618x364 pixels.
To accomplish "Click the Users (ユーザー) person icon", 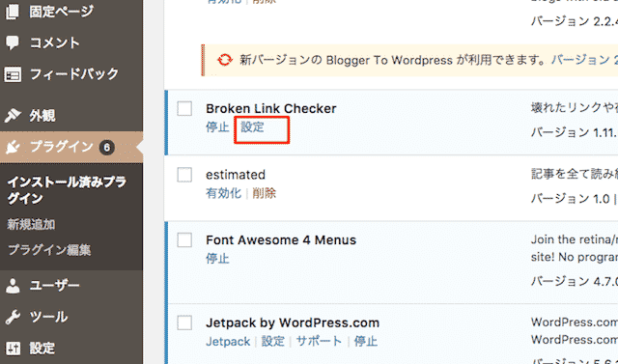I will click(13, 286).
